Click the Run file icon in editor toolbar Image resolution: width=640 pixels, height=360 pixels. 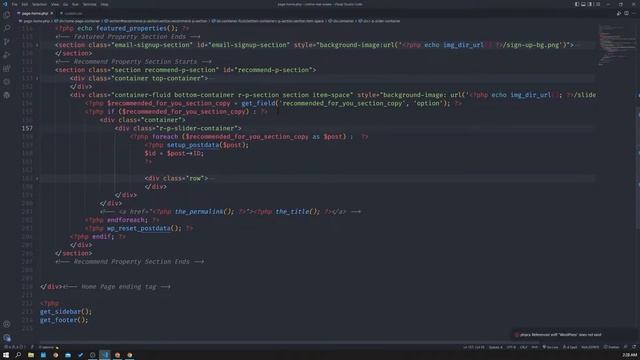point(619,13)
